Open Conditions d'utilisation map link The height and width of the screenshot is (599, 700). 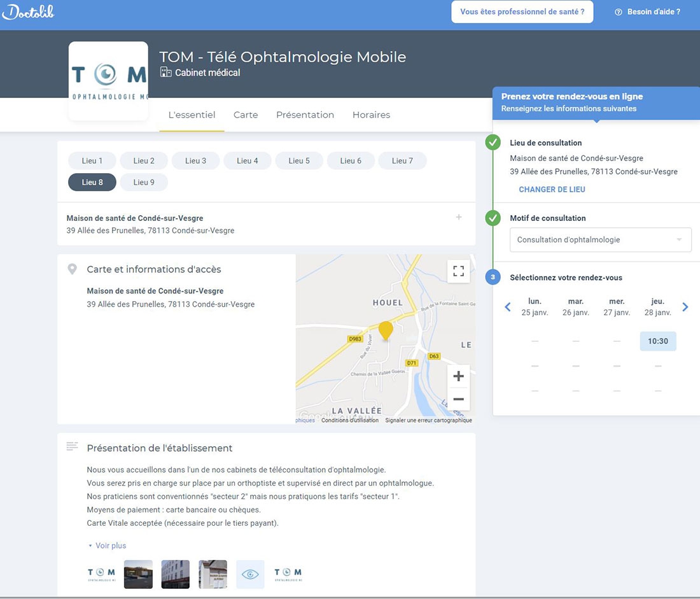[x=350, y=420]
